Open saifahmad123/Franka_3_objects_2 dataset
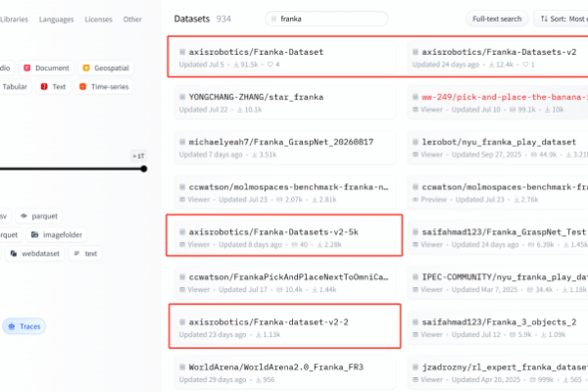The image size is (588, 392). (498, 327)
